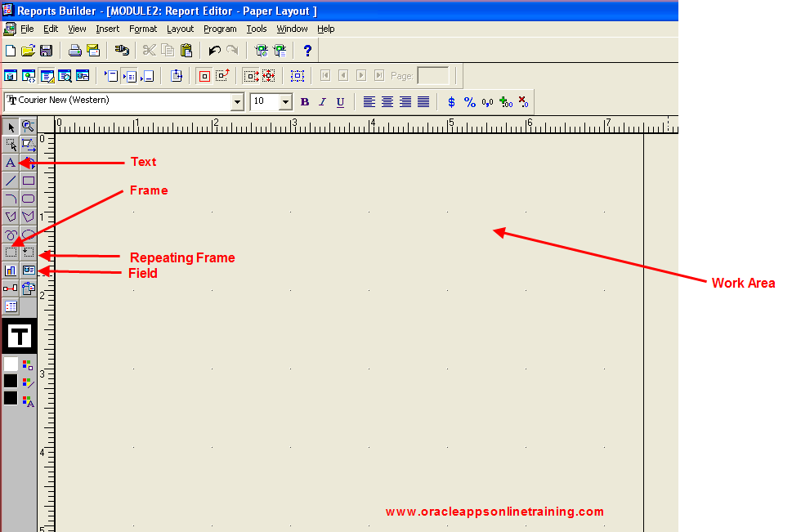Switch to Paper Design view icon
Screen dimensions: 810x532
[x=65, y=76]
